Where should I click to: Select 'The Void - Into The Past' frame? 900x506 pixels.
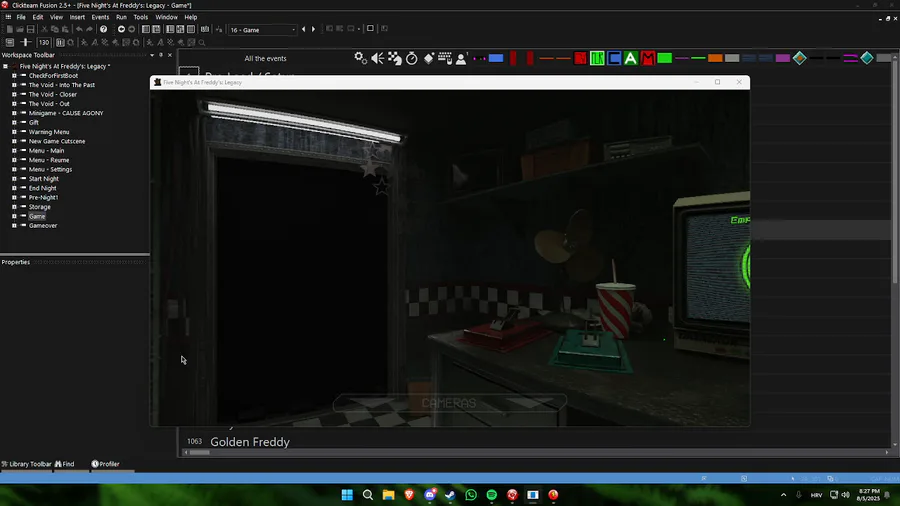(x=61, y=85)
